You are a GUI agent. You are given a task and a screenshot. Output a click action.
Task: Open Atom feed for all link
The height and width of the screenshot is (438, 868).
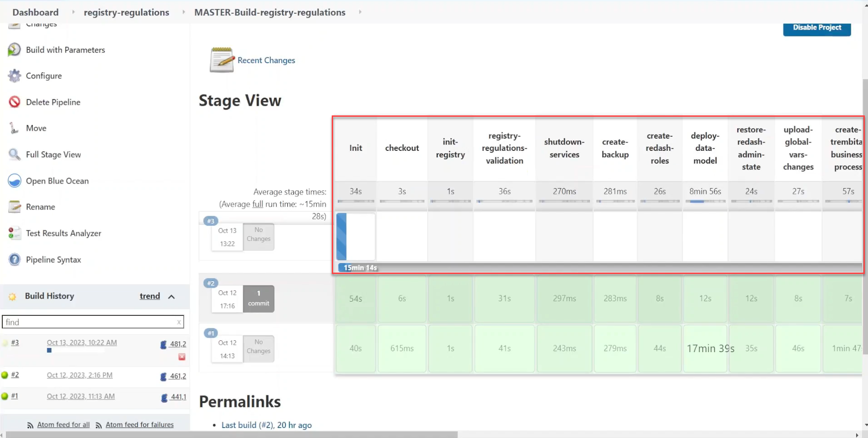point(64,424)
